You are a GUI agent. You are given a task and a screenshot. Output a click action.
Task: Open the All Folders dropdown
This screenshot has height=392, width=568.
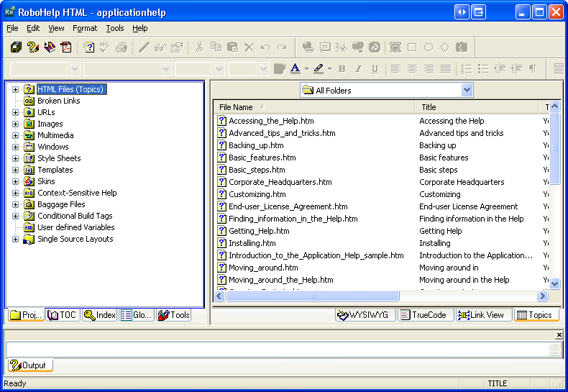coord(467,90)
